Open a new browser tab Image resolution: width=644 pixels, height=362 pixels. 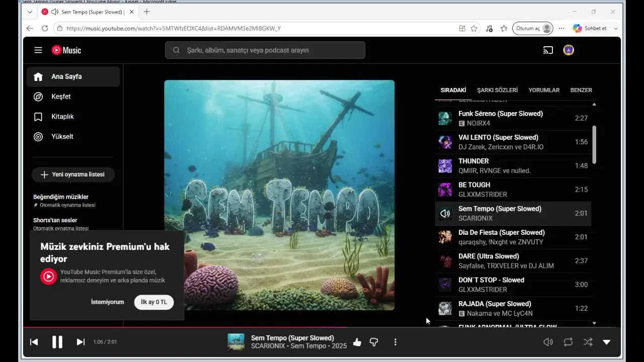pos(146,12)
